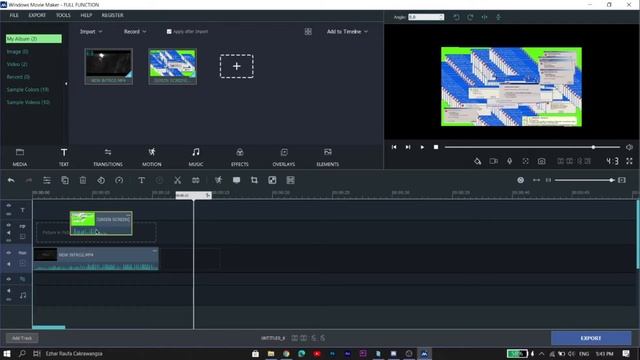This screenshot has height=360, width=640.
Task: Flip preview vertically
Action: coord(498,17)
